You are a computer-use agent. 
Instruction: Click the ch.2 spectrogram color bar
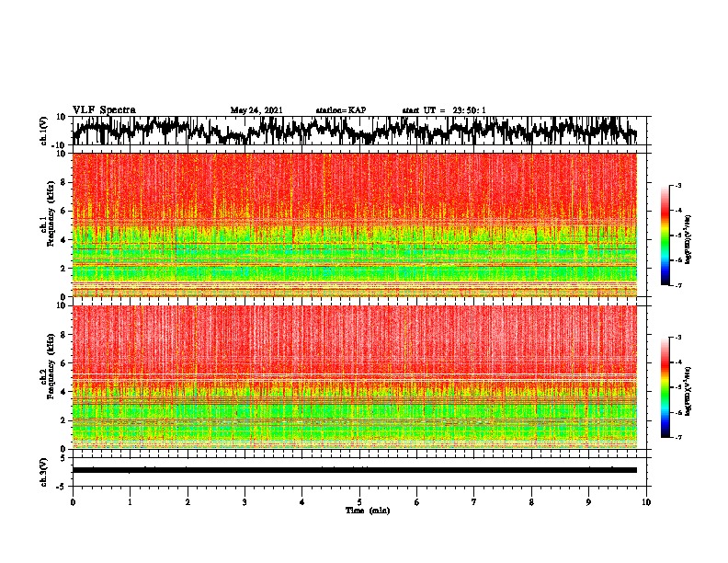click(665, 387)
